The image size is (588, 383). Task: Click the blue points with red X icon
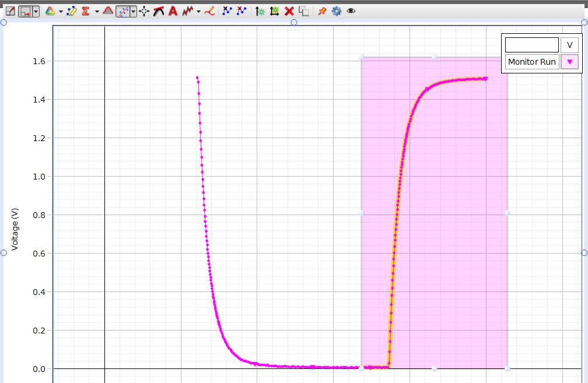[x=242, y=11]
